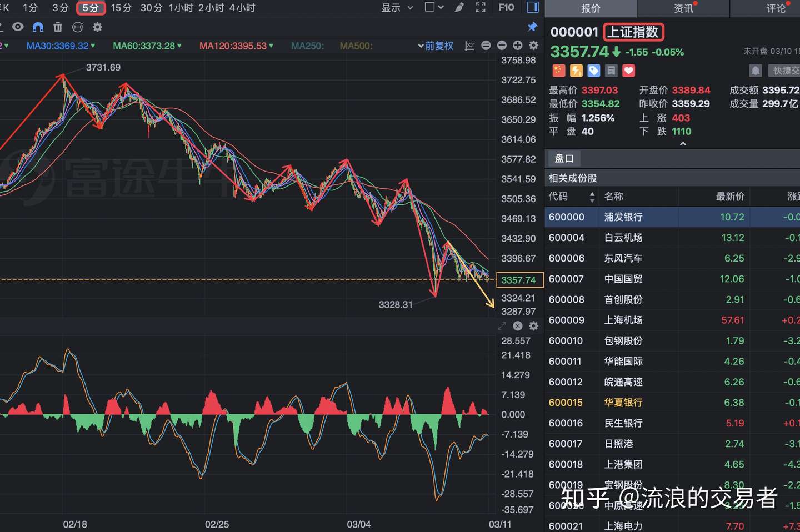
Task: Close the MACD indicator pane
Action: pyautogui.click(x=518, y=326)
